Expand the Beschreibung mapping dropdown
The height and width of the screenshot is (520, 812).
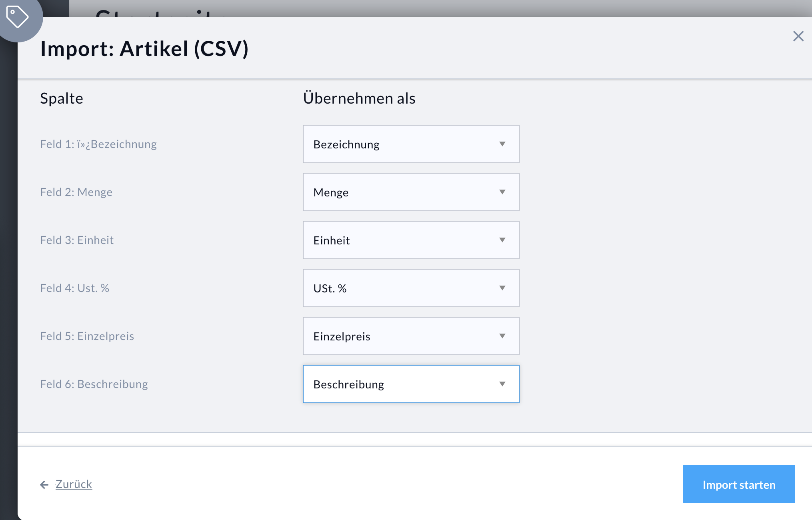coord(411,384)
